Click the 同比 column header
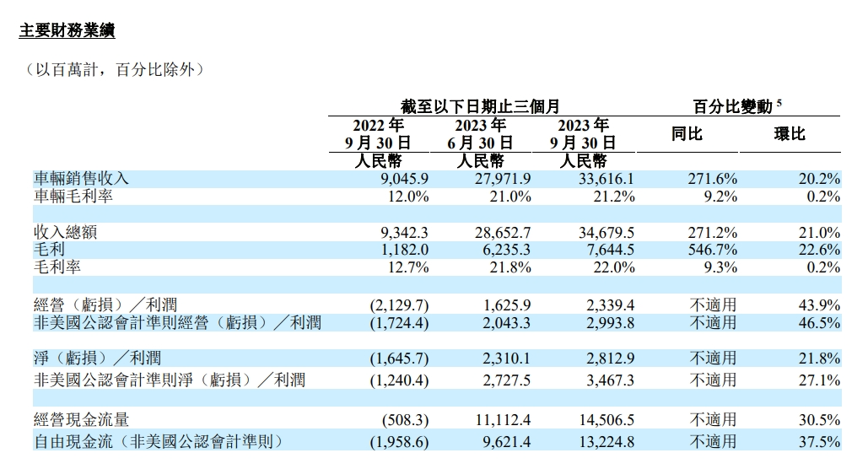 coord(687,134)
